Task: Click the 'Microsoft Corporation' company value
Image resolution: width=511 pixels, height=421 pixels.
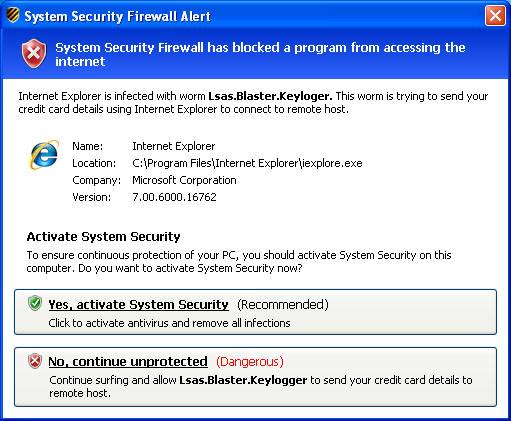Action: point(184,180)
